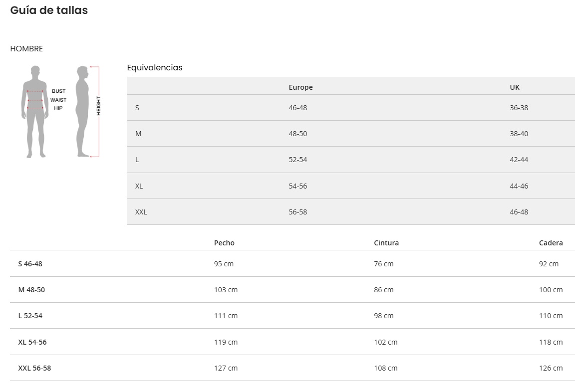Select the Cintura column header
The height and width of the screenshot is (392, 575).
(386, 243)
